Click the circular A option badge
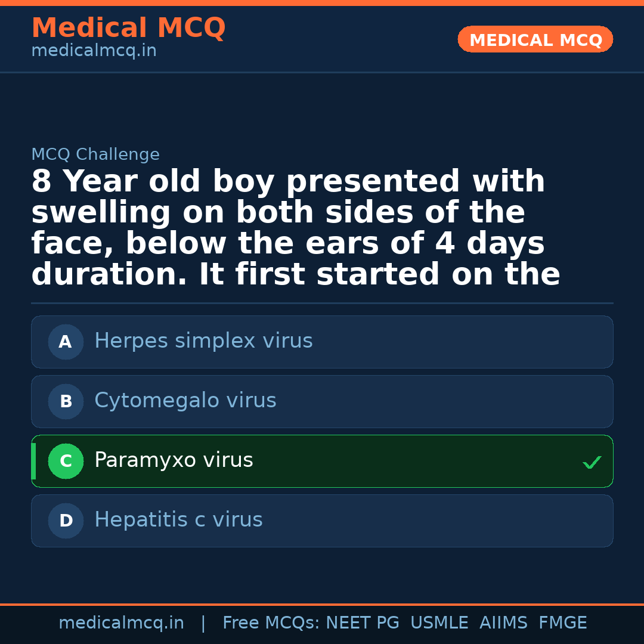 tap(66, 342)
